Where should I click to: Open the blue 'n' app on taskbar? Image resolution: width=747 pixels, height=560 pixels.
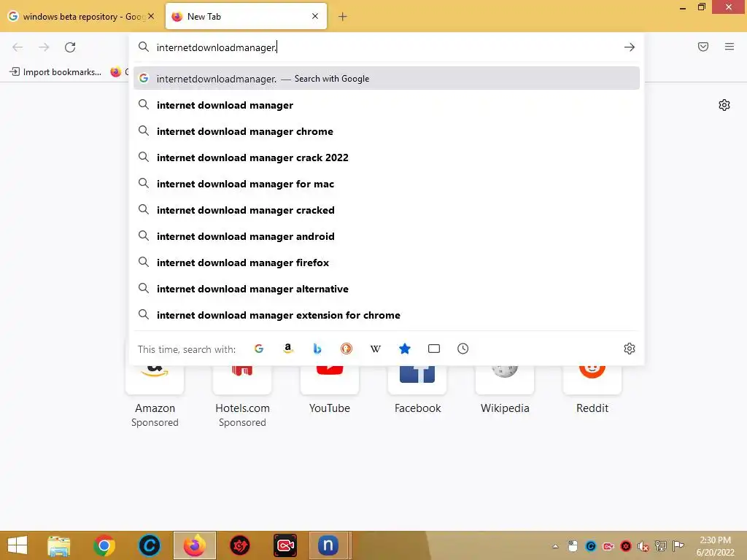click(330, 545)
